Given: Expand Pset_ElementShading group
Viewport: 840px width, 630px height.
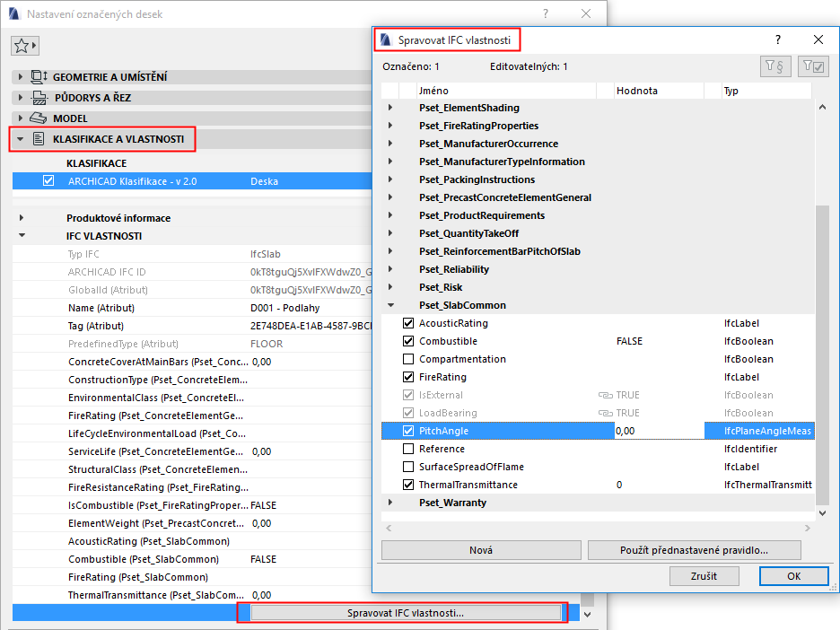Looking at the screenshot, I should pyautogui.click(x=390, y=108).
